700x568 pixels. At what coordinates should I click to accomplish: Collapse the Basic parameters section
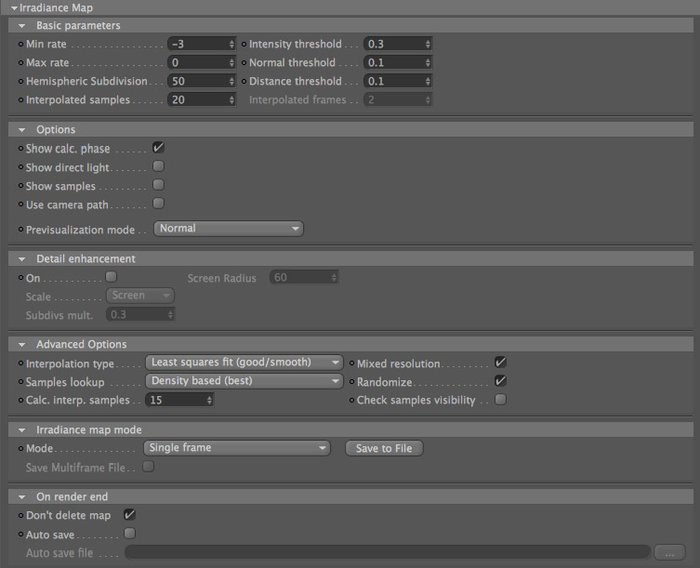point(22,26)
